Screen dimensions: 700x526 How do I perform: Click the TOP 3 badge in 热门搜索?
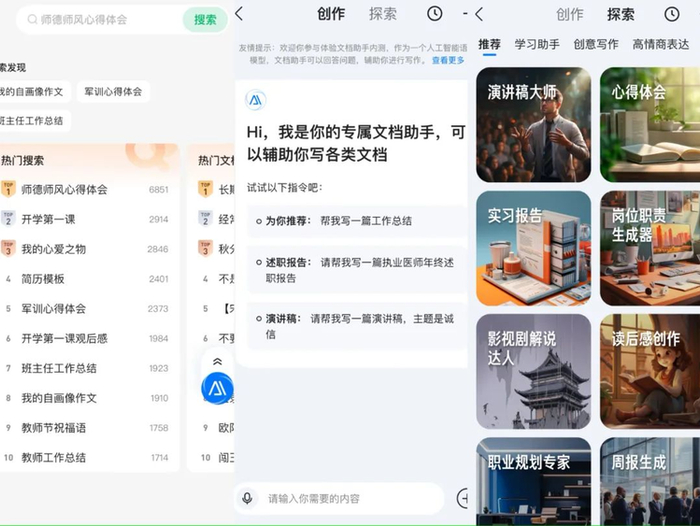click(x=8, y=249)
